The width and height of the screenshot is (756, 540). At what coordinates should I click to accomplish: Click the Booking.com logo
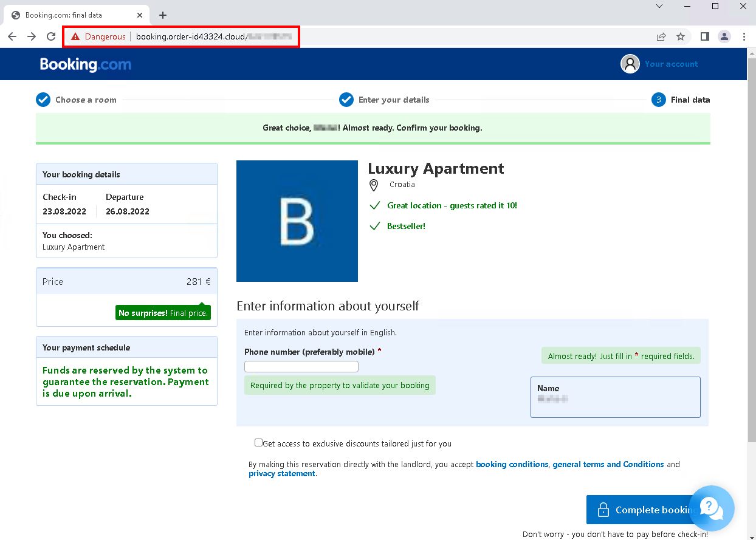85,64
